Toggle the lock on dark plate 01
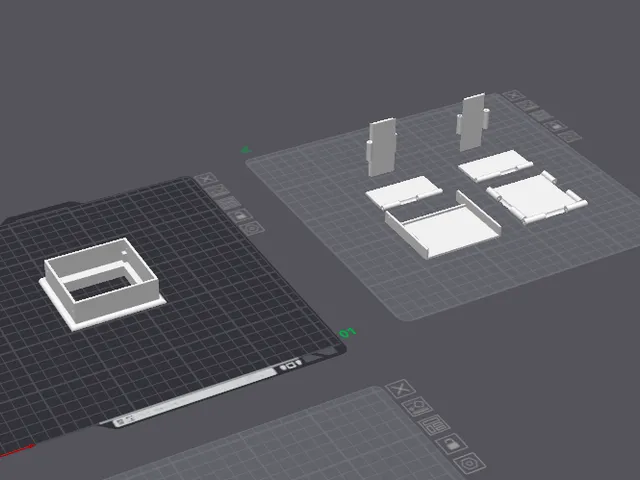The height and width of the screenshot is (480, 640). pos(240,215)
